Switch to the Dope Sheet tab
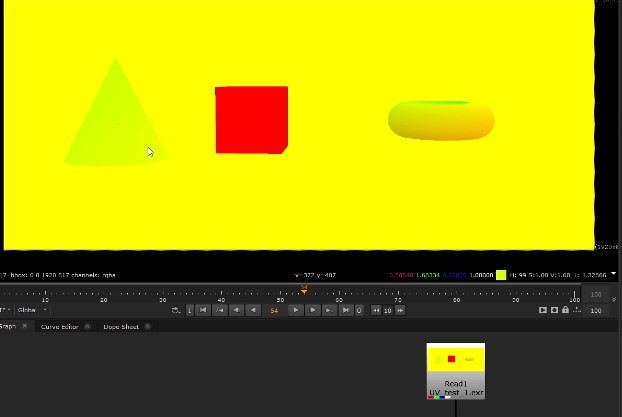 (x=121, y=326)
